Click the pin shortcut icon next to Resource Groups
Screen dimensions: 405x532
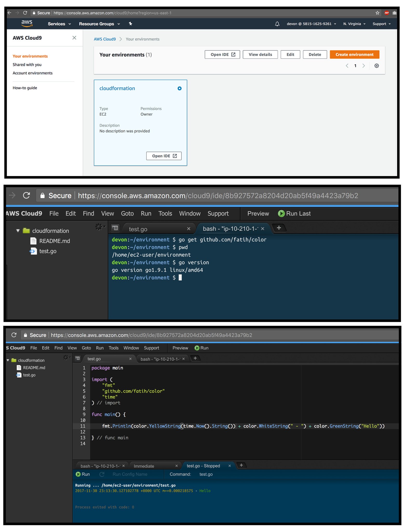[x=130, y=24]
